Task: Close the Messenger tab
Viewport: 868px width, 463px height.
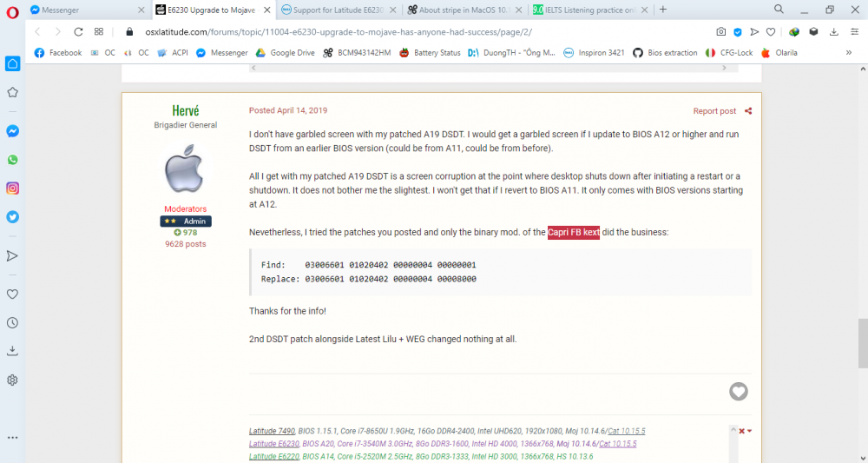Action: click(141, 10)
